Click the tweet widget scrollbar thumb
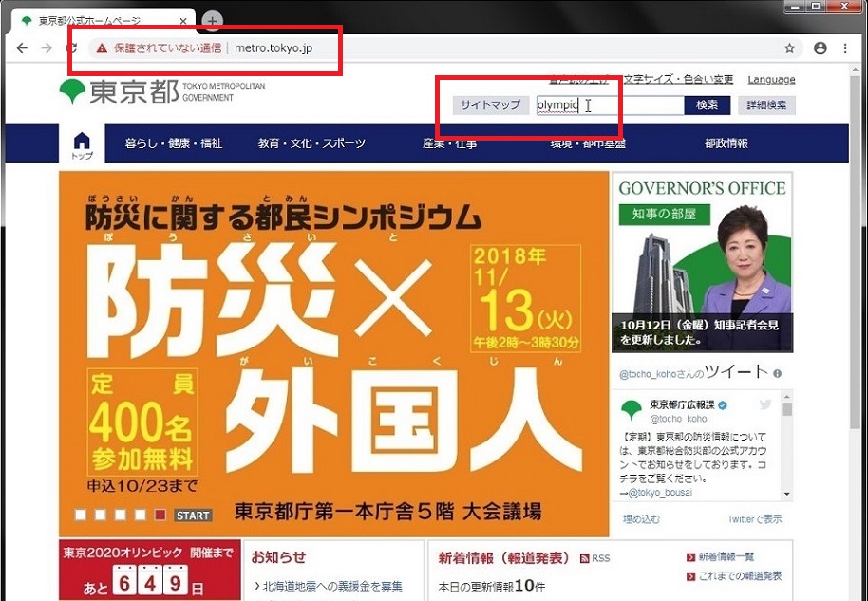This screenshot has height=601, width=868. (787, 409)
